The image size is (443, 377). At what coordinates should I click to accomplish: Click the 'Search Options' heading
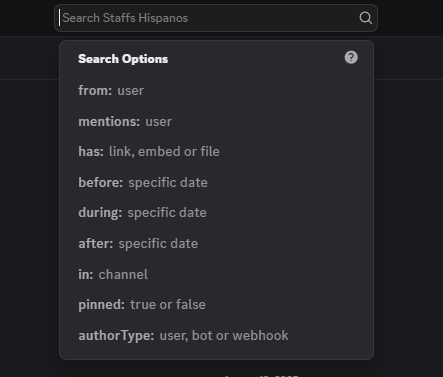tap(123, 59)
